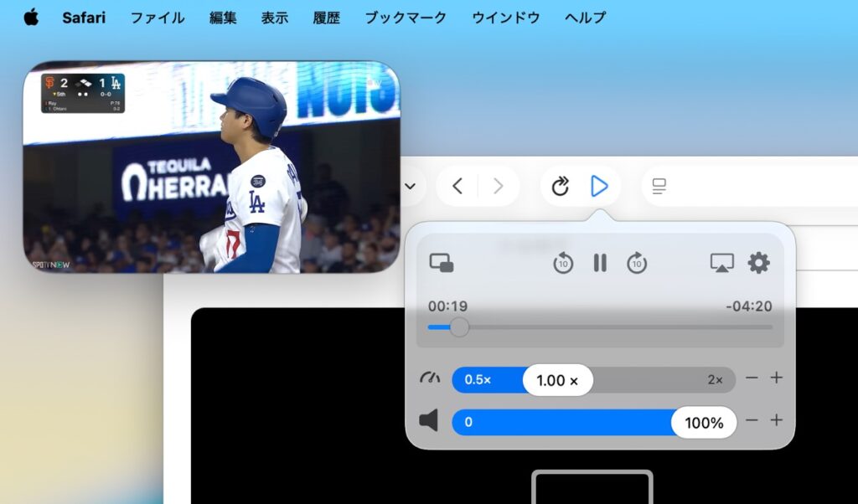
Task: Open the gear settings in popup
Action: (758, 263)
